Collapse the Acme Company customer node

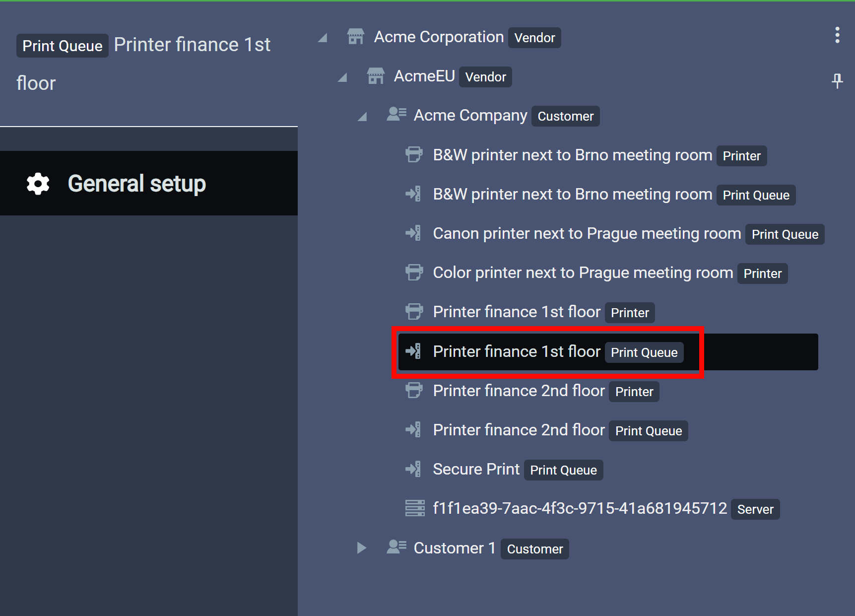[363, 117]
